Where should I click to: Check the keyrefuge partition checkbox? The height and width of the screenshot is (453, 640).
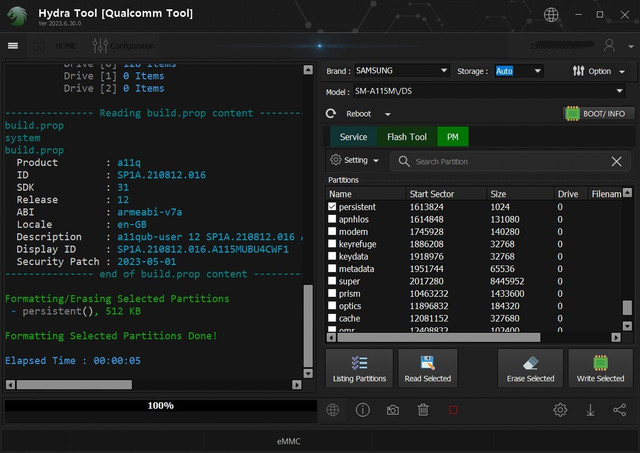coord(332,244)
